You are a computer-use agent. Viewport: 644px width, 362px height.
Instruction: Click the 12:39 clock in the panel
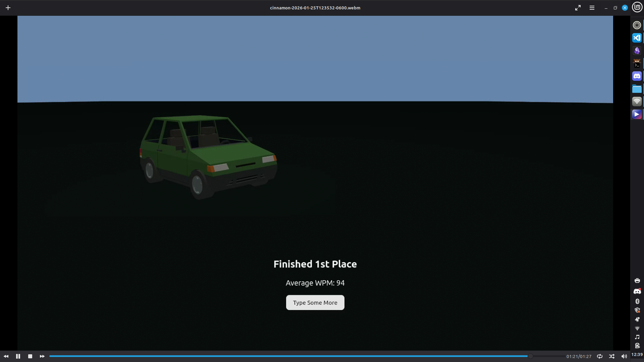[637, 354]
